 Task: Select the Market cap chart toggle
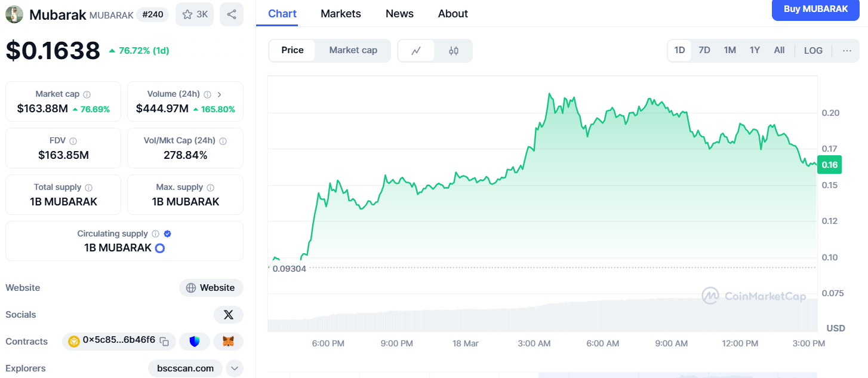click(353, 50)
